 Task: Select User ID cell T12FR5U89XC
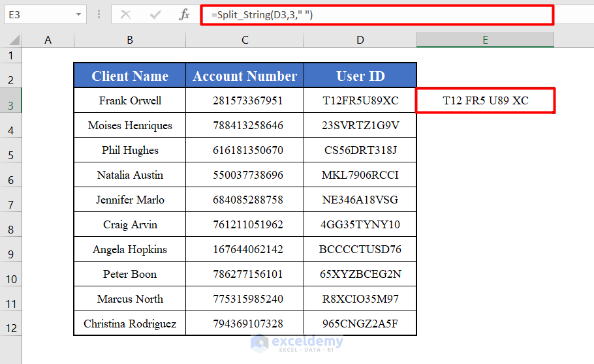[x=360, y=101]
